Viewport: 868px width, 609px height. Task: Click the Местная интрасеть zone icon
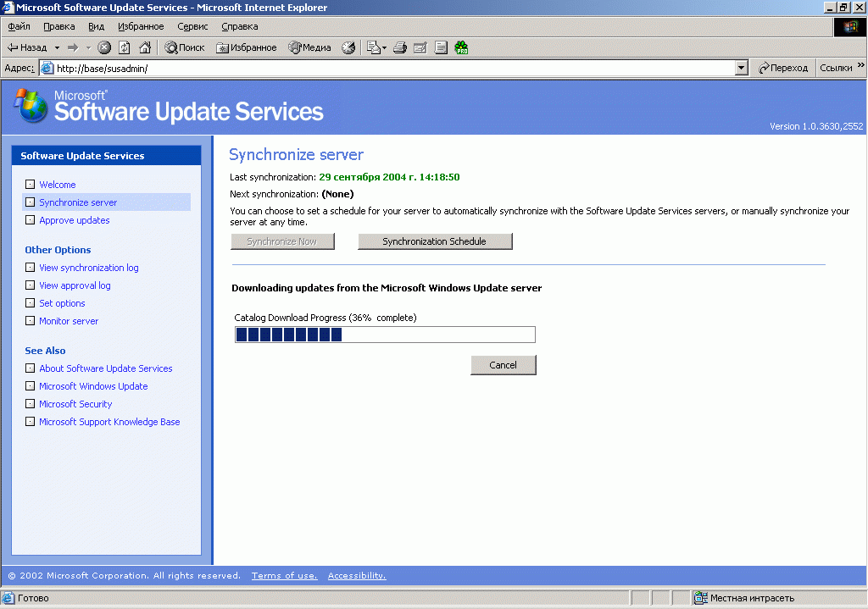(701, 597)
